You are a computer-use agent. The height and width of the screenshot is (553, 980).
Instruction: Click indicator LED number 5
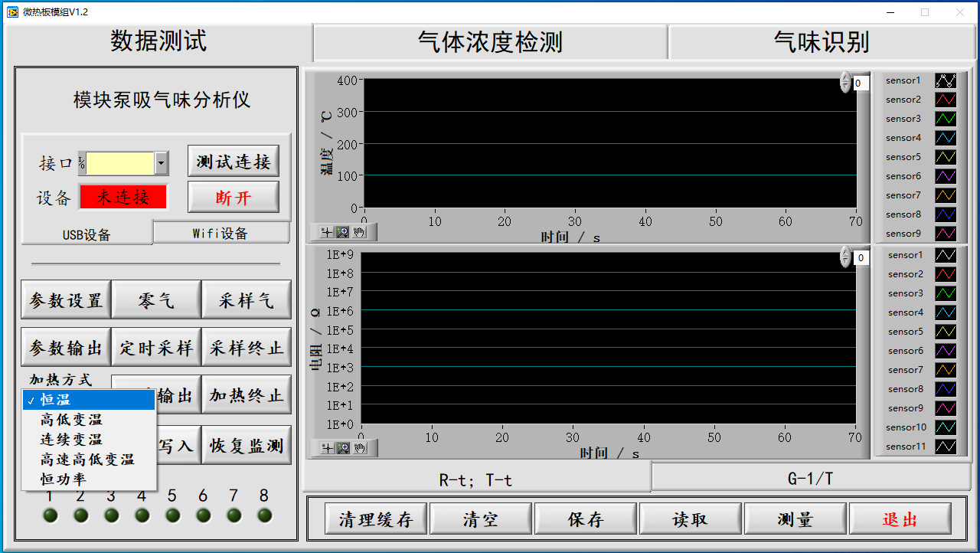tap(173, 515)
